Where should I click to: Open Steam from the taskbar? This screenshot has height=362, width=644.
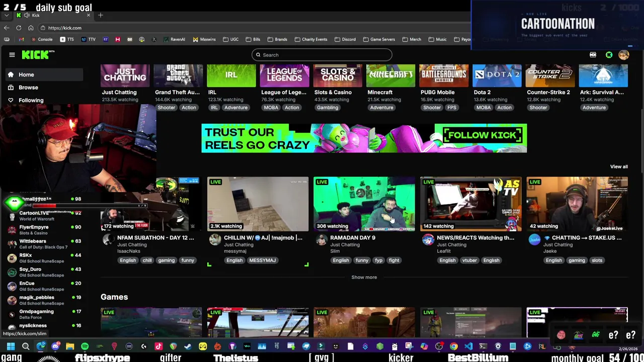coord(188,346)
